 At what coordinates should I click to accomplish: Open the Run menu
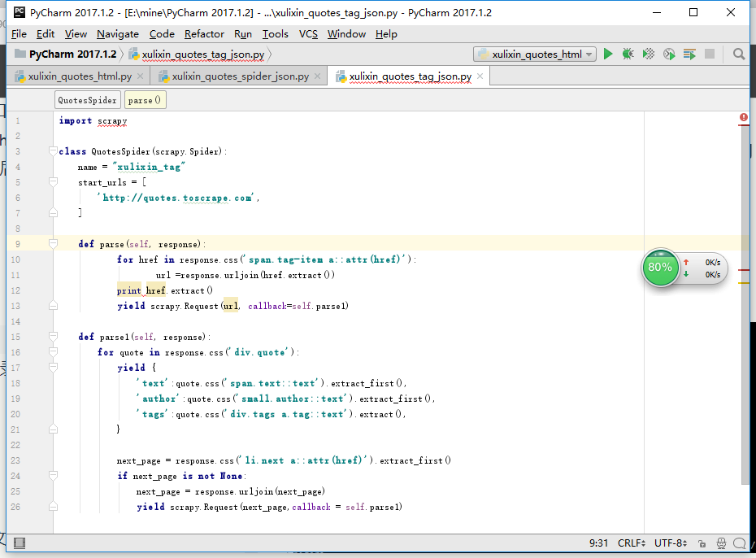click(x=243, y=34)
